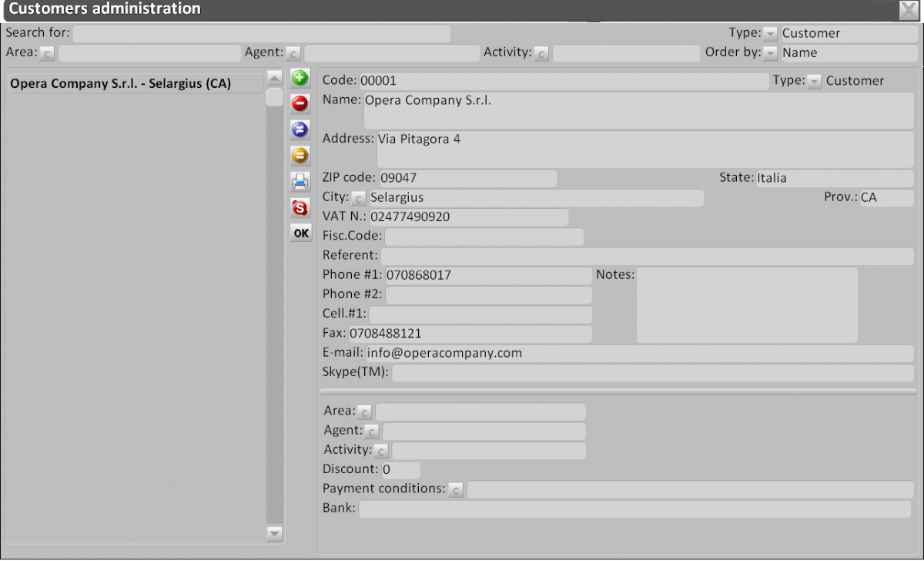This screenshot has height=561, width=924.
Task: Click the Agent lookup button in the detail form
Action: [372, 432]
